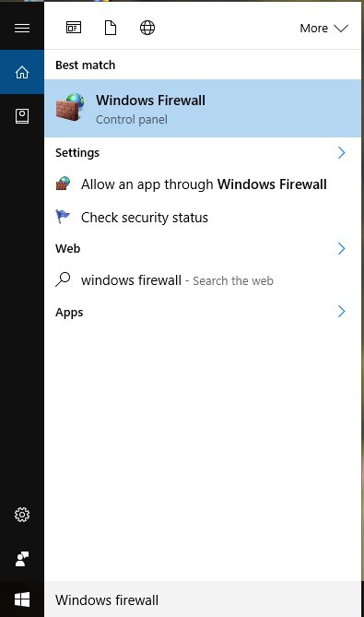Screen dimensions: 364x617
Task: Filter results by Apps icon
Action: 74,28
